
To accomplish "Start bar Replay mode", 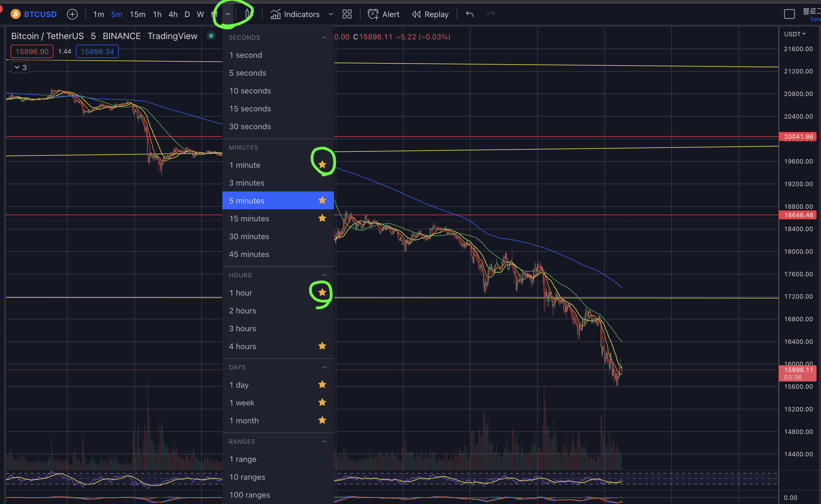I will tap(430, 14).
